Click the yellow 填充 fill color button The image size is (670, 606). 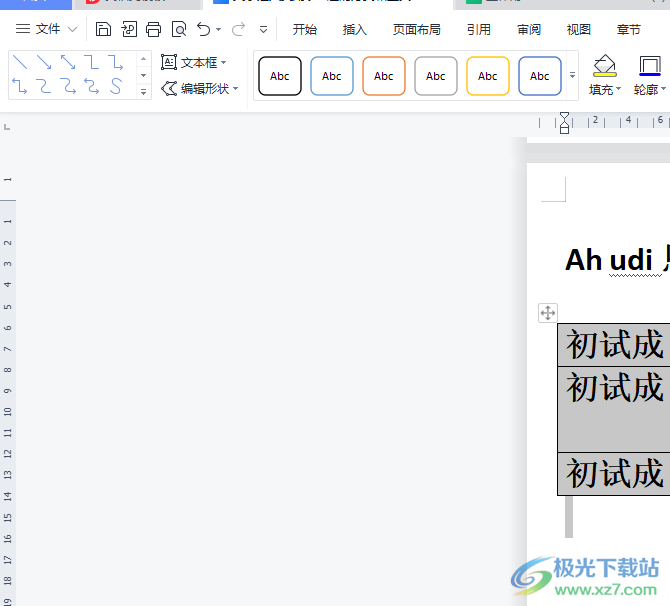point(604,67)
